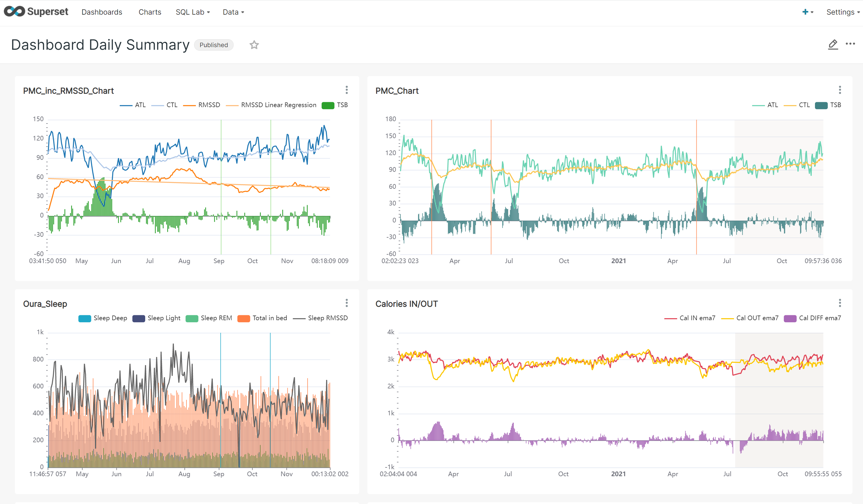Click the Superset logo
The height and width of the screenshot is (504, 863).
36,12
